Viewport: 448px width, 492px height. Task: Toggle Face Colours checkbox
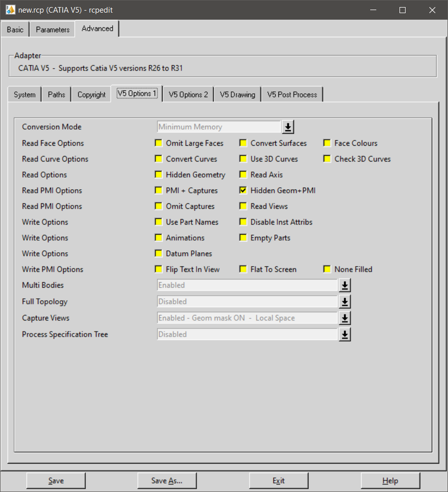(327, 143)
